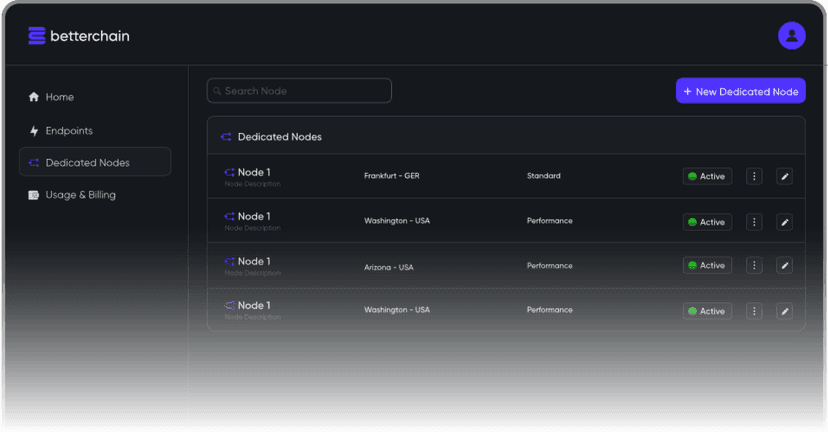Click the edit pencil for Frankfurt node
Screen dimensions: 828x432
coord(785,176)
